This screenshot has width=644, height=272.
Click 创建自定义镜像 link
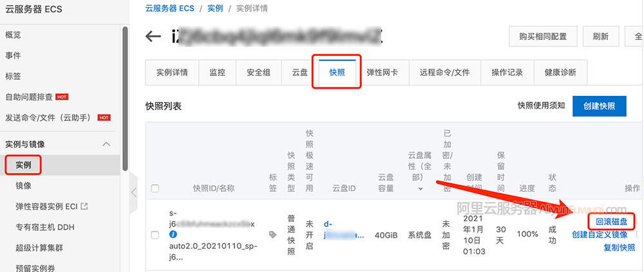tap(600, 235)
